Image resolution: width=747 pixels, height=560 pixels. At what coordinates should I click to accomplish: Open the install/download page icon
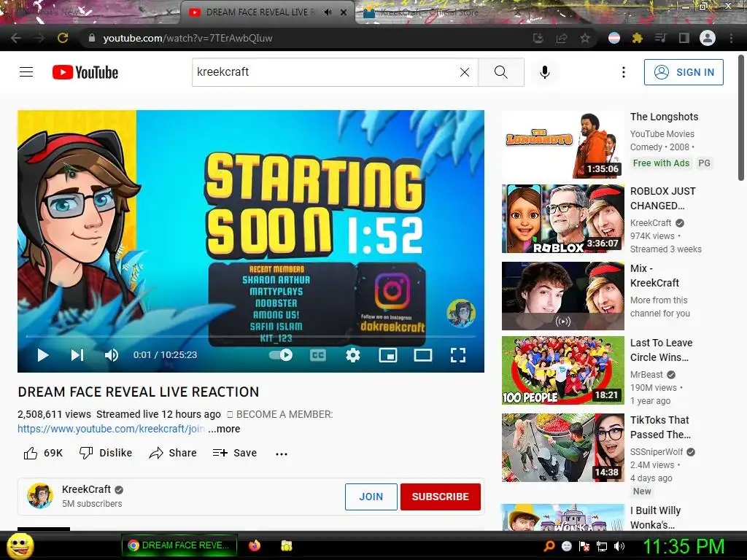click(538, 38)
